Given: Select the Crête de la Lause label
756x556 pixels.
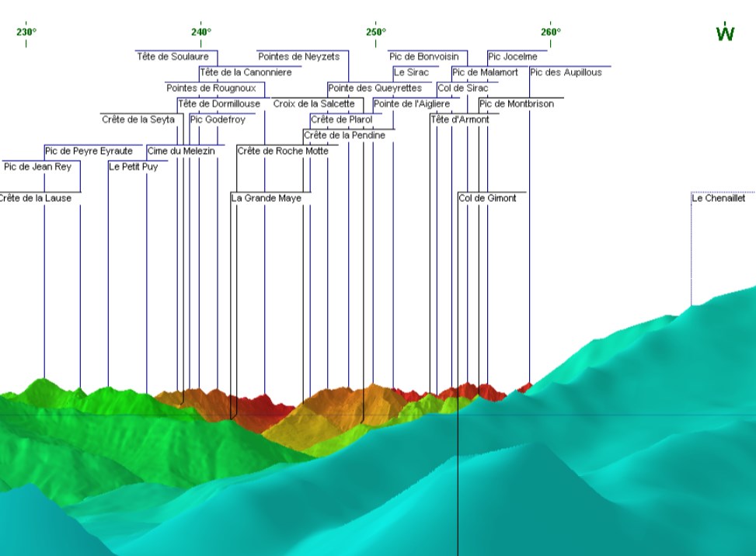Looking at the screenshot, I should [36, 198].
